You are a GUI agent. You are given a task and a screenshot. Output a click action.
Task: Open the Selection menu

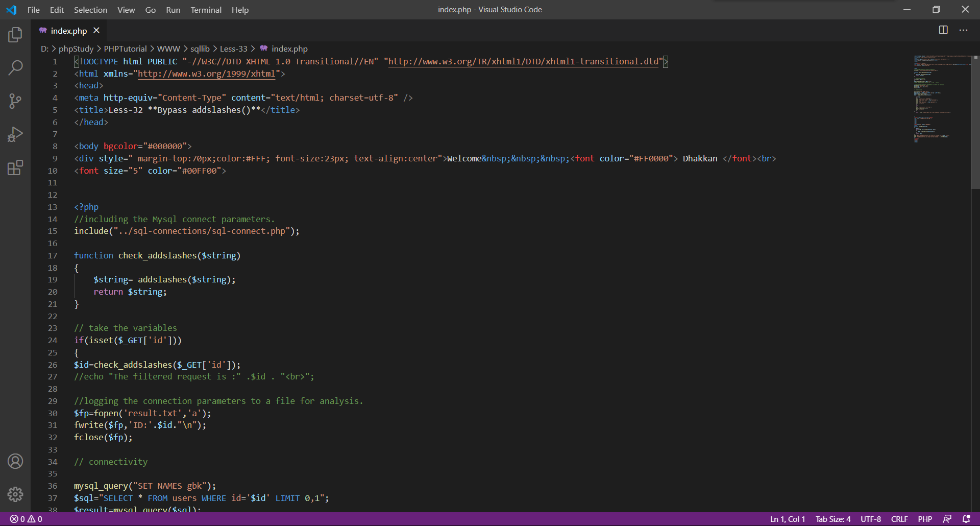point(90,10)
